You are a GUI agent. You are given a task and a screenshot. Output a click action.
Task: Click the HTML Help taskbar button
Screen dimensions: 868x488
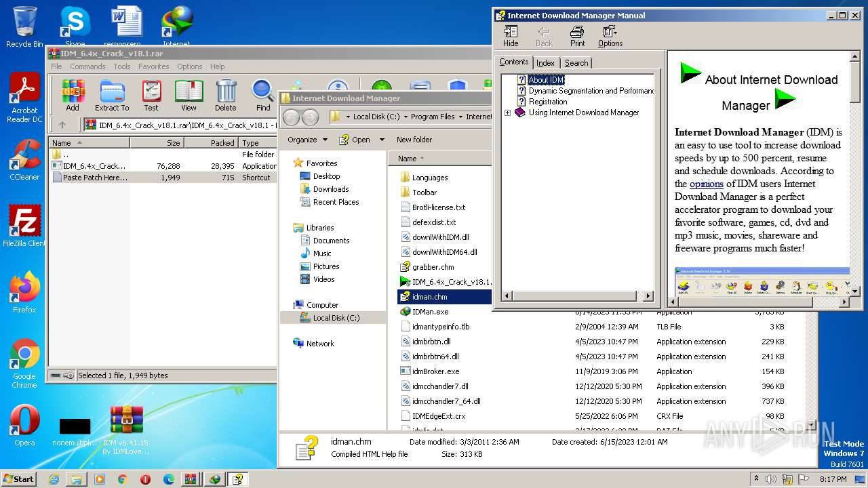pyautogui.click(x=237, y=479)
